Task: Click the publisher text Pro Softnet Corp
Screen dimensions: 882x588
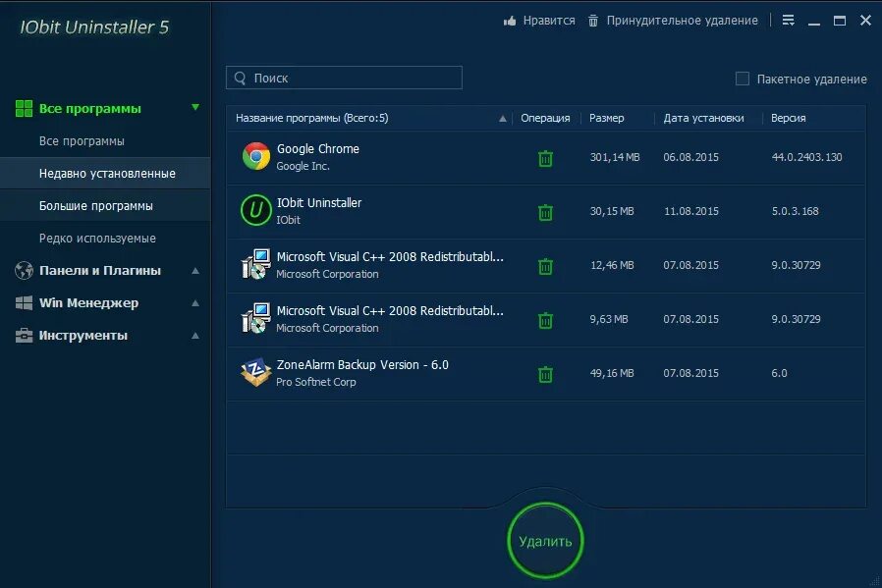Action: click(316, 382)
